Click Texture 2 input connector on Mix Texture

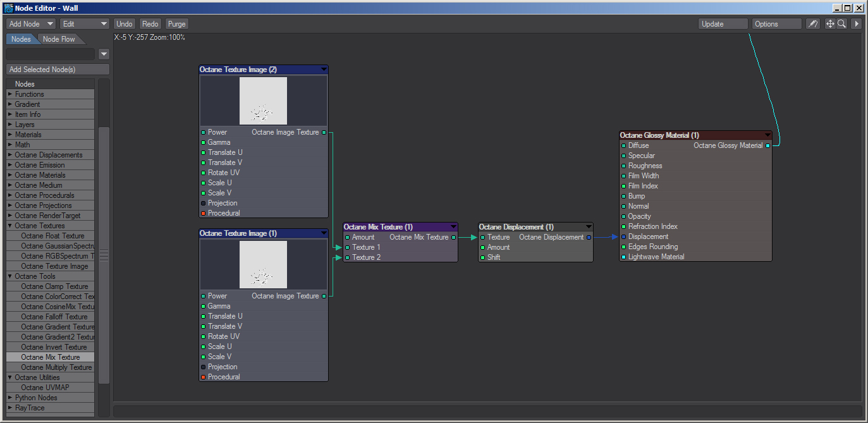point(348,257)
